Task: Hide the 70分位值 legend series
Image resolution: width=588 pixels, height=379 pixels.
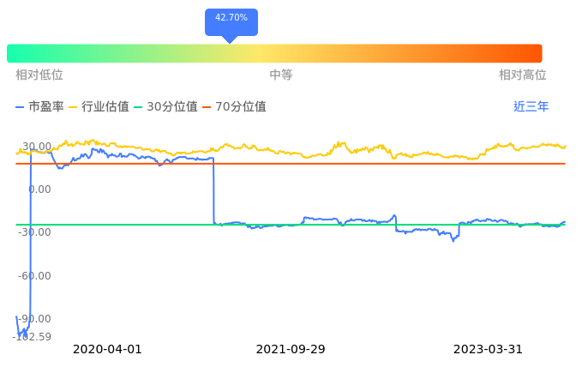Action: [x=232, y=107]
